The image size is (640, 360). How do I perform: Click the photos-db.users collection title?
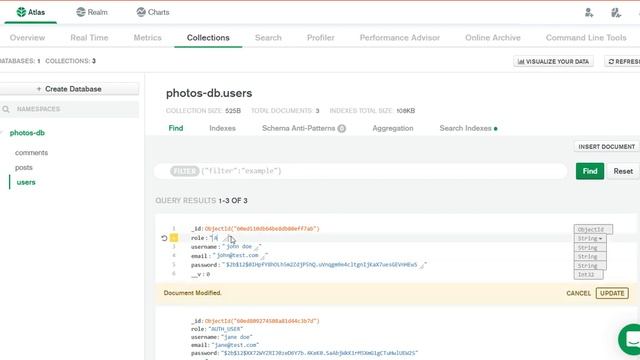tap(209, 93)
